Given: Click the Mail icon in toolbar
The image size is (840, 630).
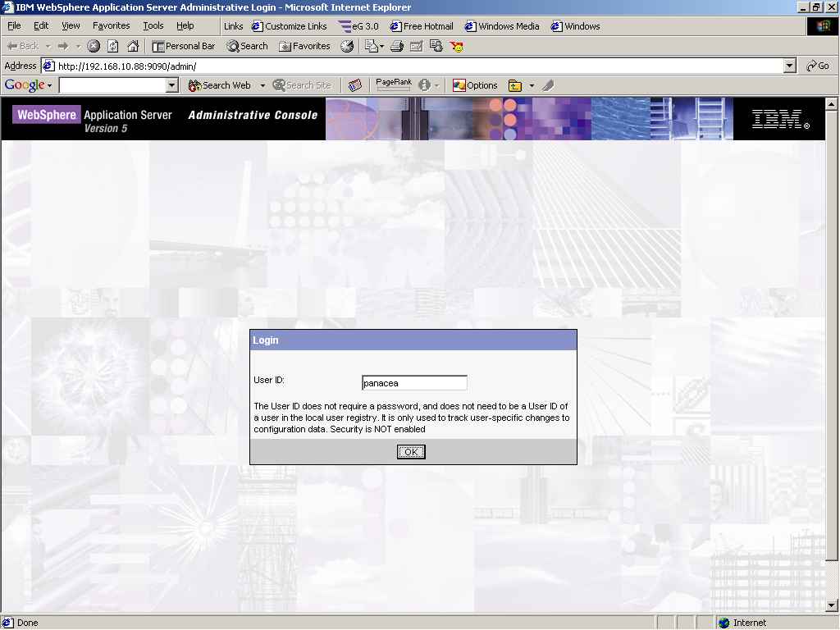Looking at the screenshot, I should pos(372,46).
